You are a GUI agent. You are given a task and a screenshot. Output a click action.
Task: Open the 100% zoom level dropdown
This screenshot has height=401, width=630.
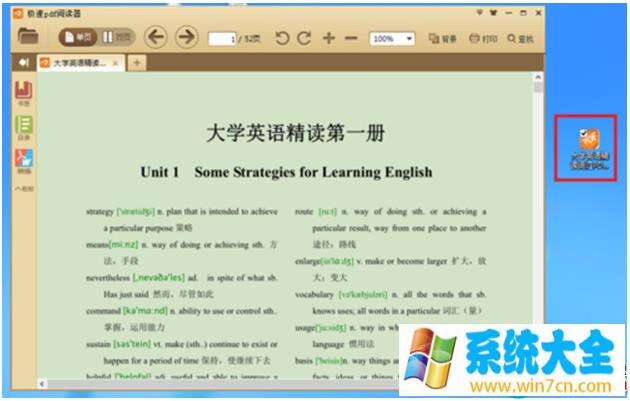click(x=393, y=39)
